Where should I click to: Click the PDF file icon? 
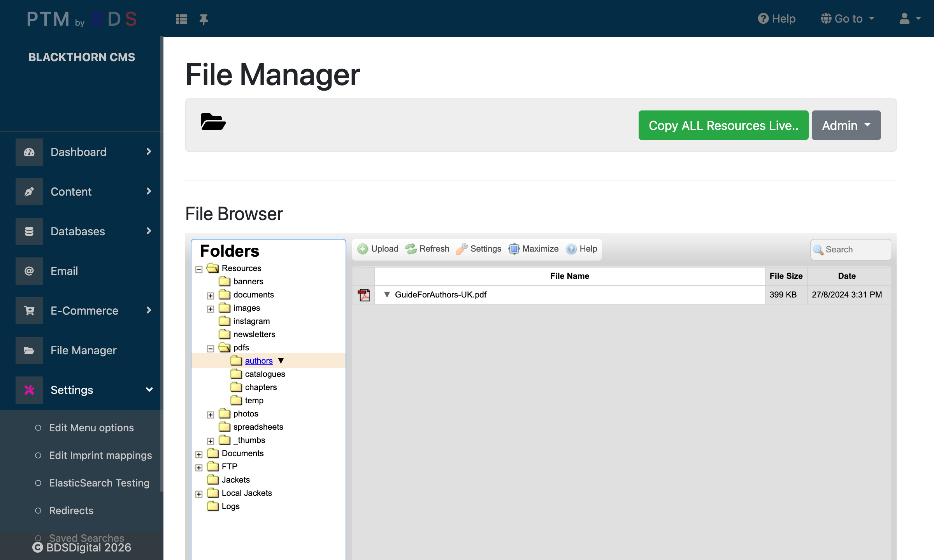pyautogui.click(x=364, y=295)
